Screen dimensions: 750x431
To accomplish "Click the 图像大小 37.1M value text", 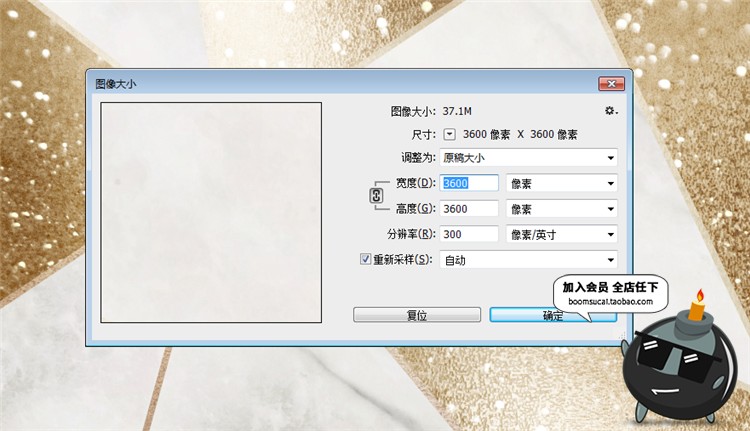I will click(x=457, y=111).
